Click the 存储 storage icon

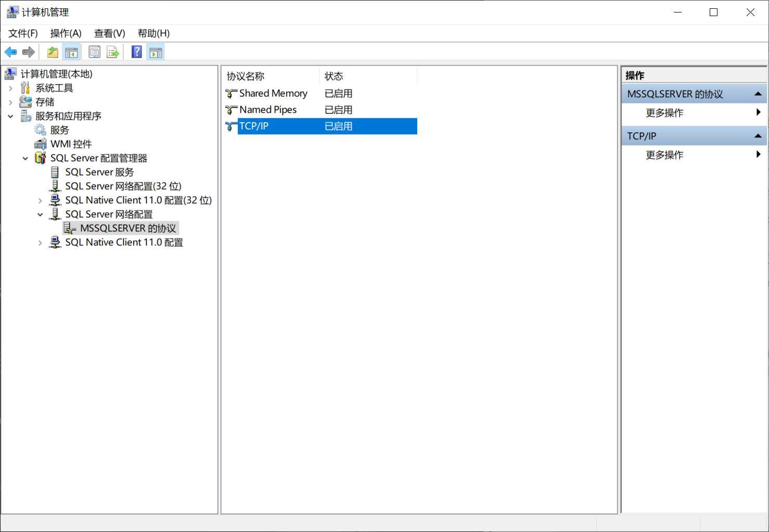point(25,102)
